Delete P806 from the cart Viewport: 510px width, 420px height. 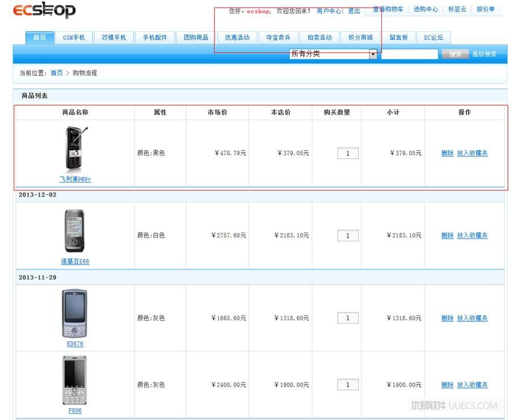point(447,384)
